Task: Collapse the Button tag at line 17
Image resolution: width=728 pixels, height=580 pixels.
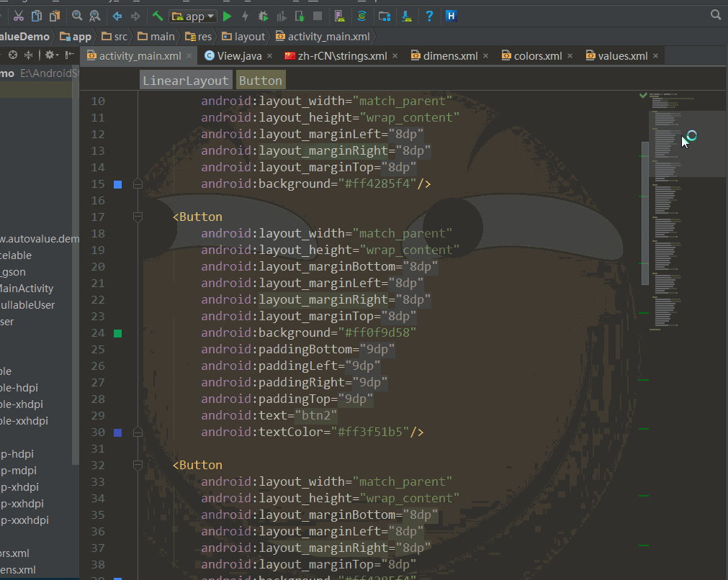Action: (x=138, y=217)
